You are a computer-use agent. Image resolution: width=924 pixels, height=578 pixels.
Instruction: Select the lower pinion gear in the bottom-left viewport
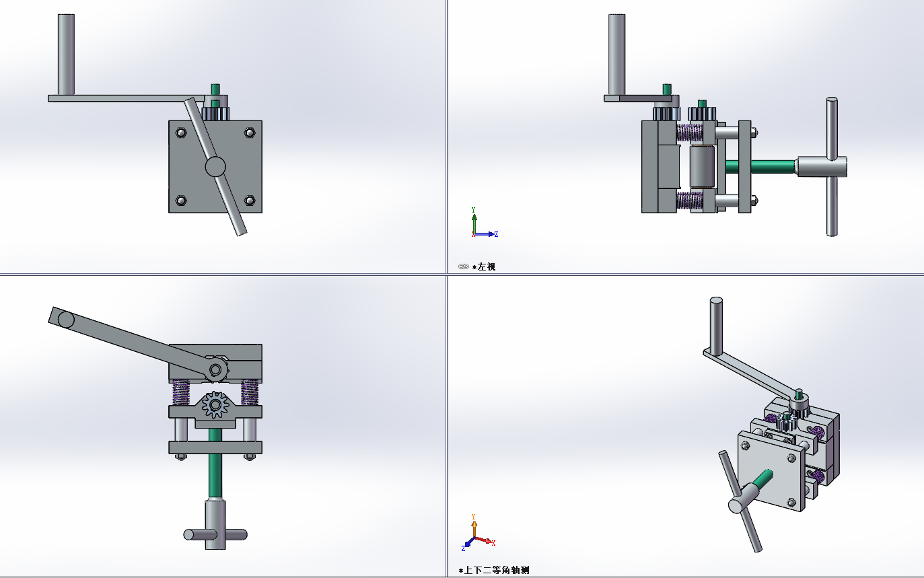[216, 405]
